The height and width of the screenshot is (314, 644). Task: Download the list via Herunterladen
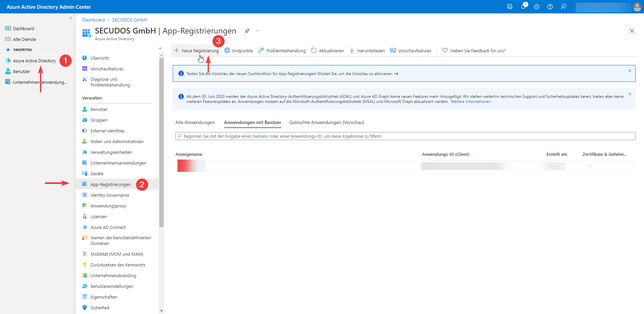367,50
